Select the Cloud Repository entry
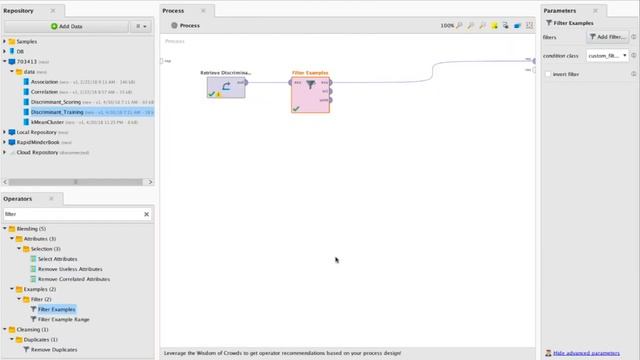The height and width of the screenshot is (360, 640). (37, 152)
